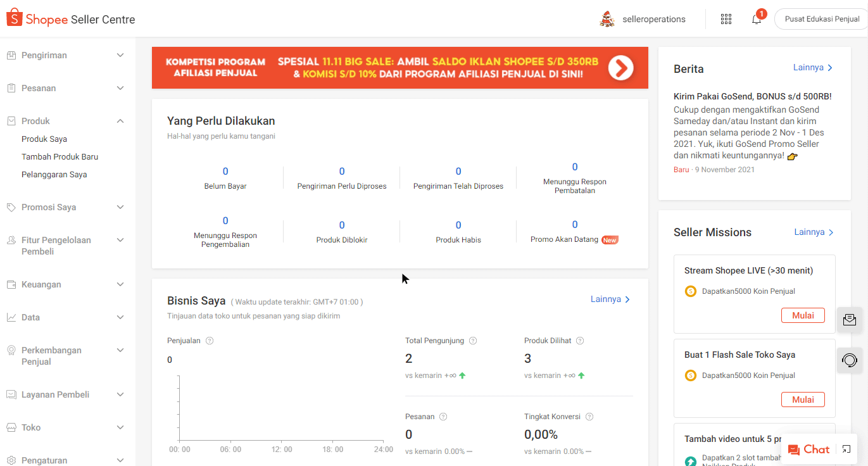Screen dimensions: 868x466
Task: Click the Chat pop-out window icon
Action: point(846,450)
